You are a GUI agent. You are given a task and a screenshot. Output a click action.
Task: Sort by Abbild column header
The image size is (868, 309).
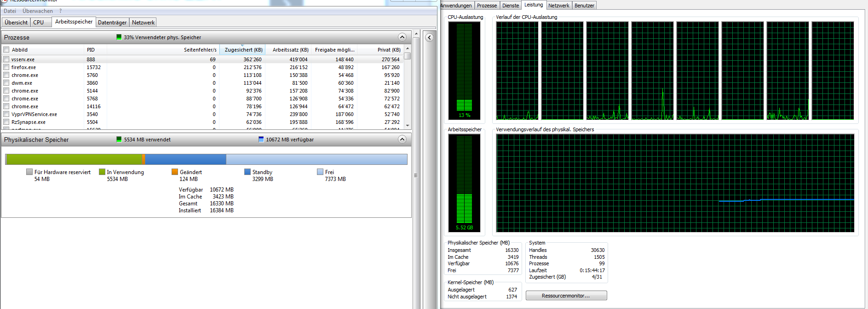[x=44, y=50]
